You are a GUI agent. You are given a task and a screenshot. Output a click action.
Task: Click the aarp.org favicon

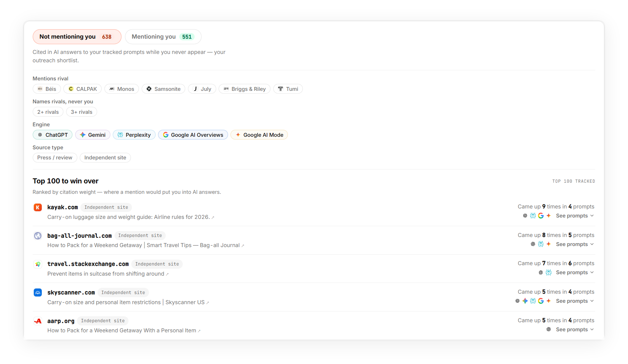pyautogui.click(x=38, y=321)
